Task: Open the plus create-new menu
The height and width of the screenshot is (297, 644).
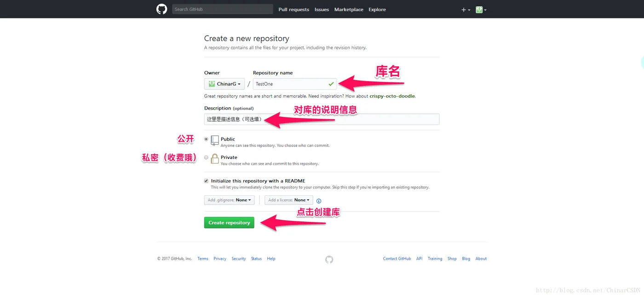Action: point(466,10)
